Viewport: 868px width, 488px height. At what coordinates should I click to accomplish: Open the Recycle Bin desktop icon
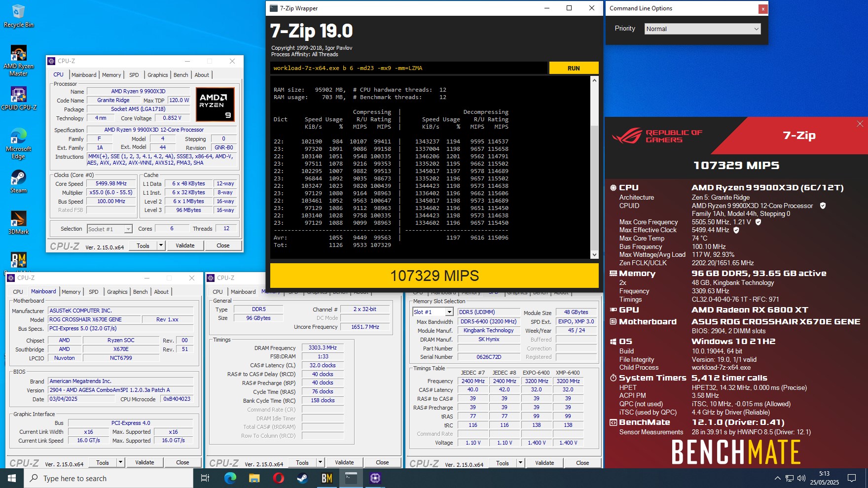19,16
